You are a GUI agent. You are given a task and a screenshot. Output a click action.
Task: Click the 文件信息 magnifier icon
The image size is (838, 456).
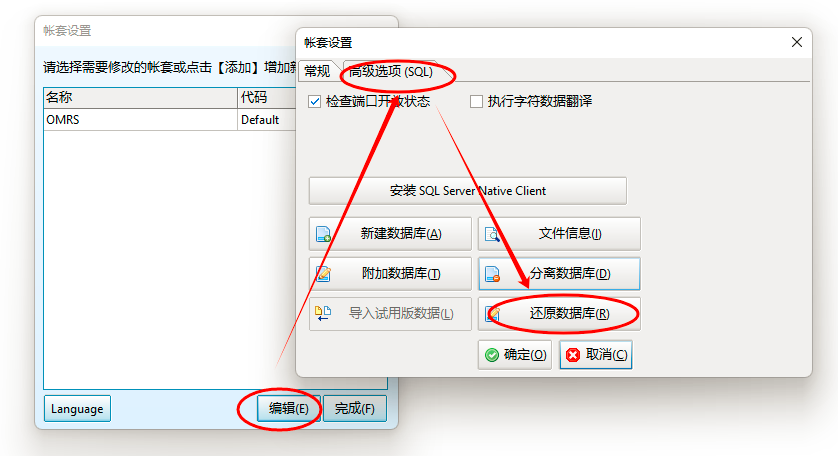click(492, 234)
